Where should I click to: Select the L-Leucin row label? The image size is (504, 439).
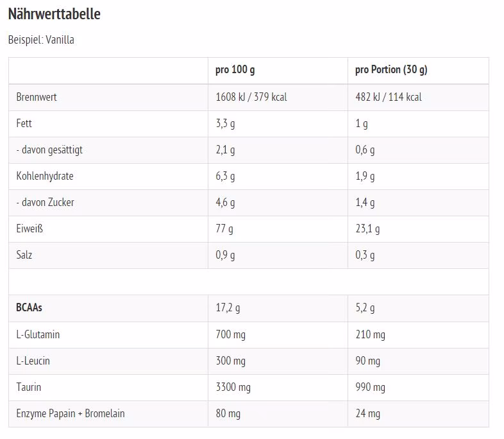[33, 361]
